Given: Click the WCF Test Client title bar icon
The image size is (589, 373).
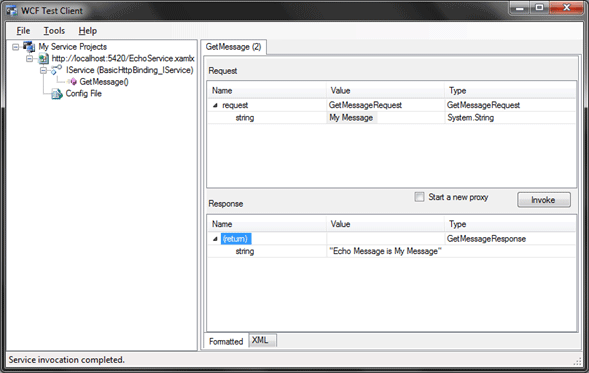Looking at the screenshot, I should click(12, 11).
